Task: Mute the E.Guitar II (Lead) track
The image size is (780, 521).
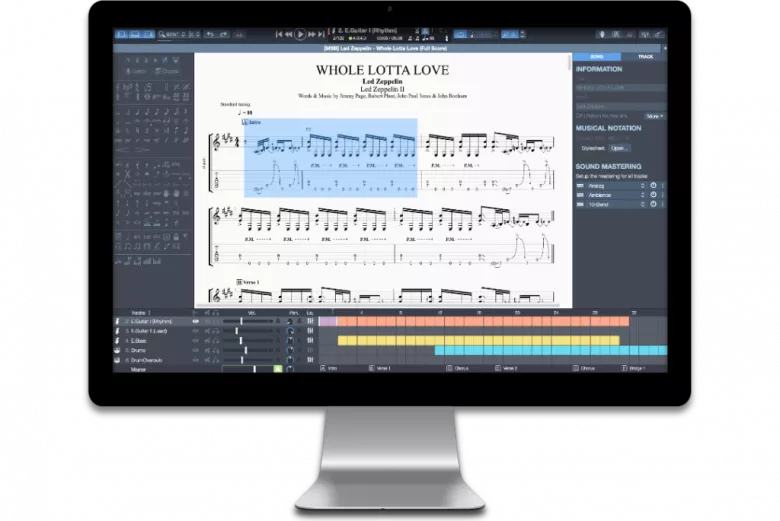Action: [x=207, y=331]
